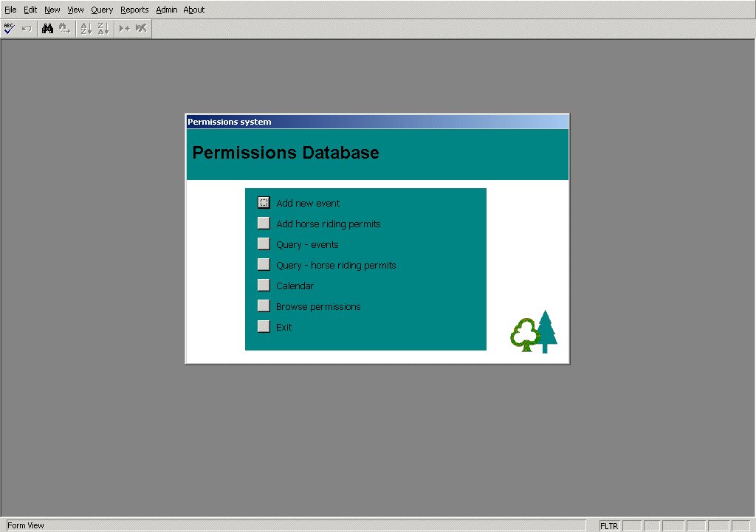Click the 'Browse permissions' label

[x=318, y=307]
